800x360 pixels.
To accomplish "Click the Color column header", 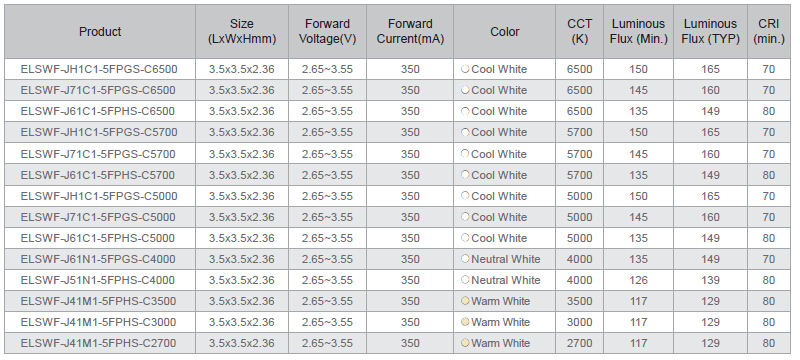I will pyautogui.click(x=505, y=32).
